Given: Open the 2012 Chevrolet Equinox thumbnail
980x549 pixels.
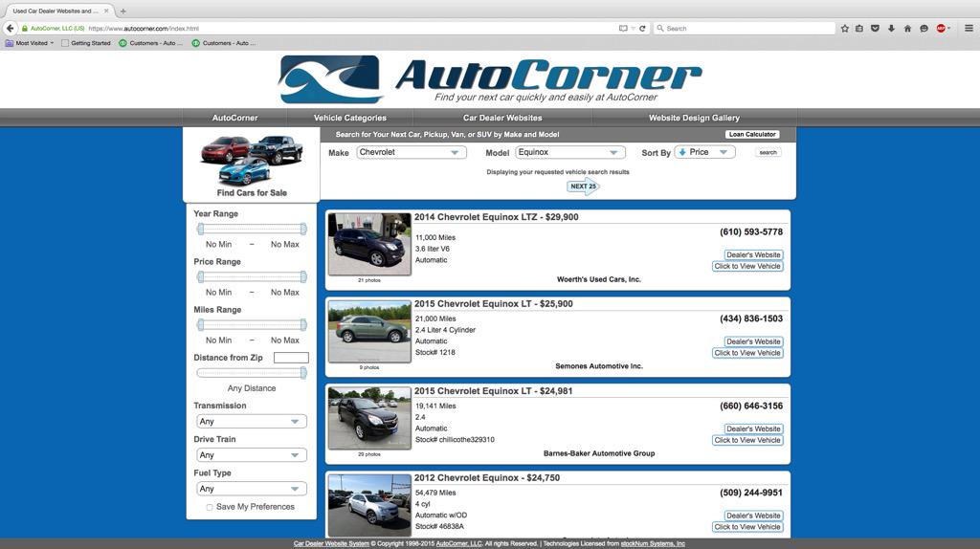Looking at the screenshot, I should [369, 506].
